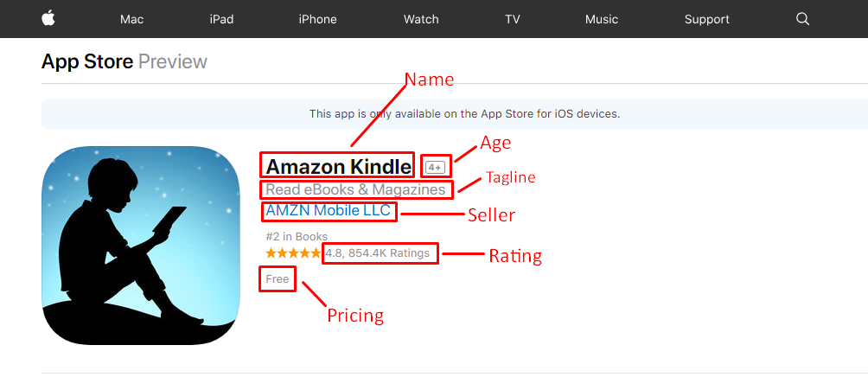Open the search magnifier icon
Image resolution: width=868 pixels, height=390 pixels.
(802, 19)
